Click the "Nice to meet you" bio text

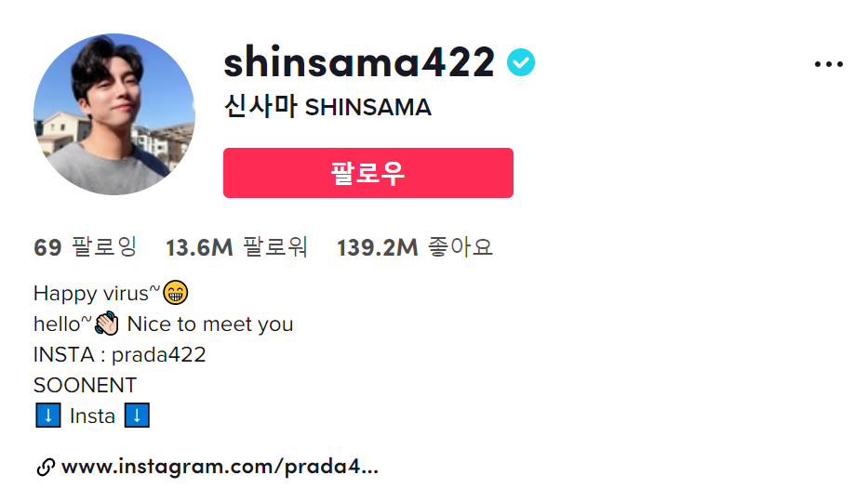(x=210, y=324)
